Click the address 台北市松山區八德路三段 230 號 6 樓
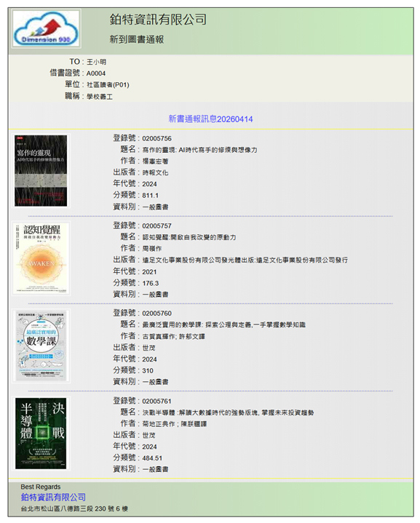Image resolution: width=420 pixels, height=523 pixels. point(74,509)
